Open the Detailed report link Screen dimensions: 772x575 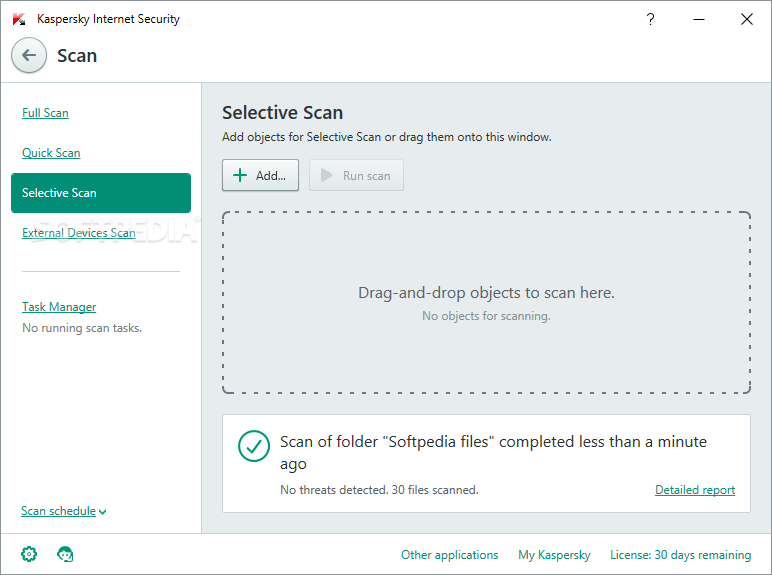(695, 490)
